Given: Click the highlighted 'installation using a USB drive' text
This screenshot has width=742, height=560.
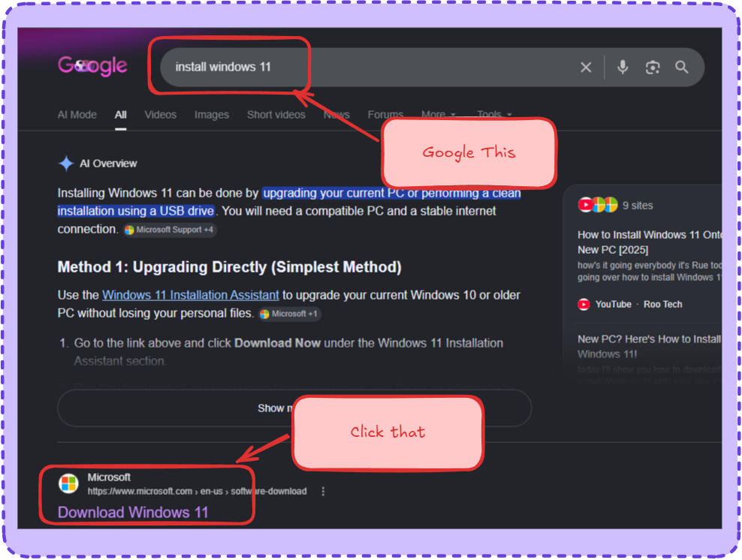Looking at the screenshot, I should click(x=136, y=211).
